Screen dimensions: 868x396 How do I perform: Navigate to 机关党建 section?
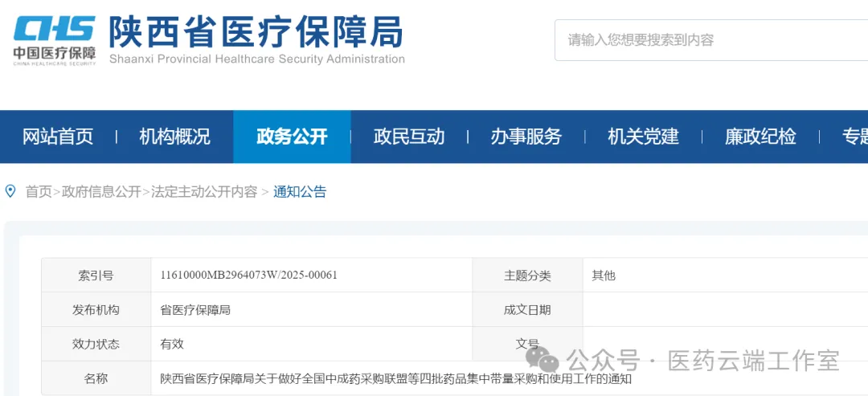(x=643, y=137)
